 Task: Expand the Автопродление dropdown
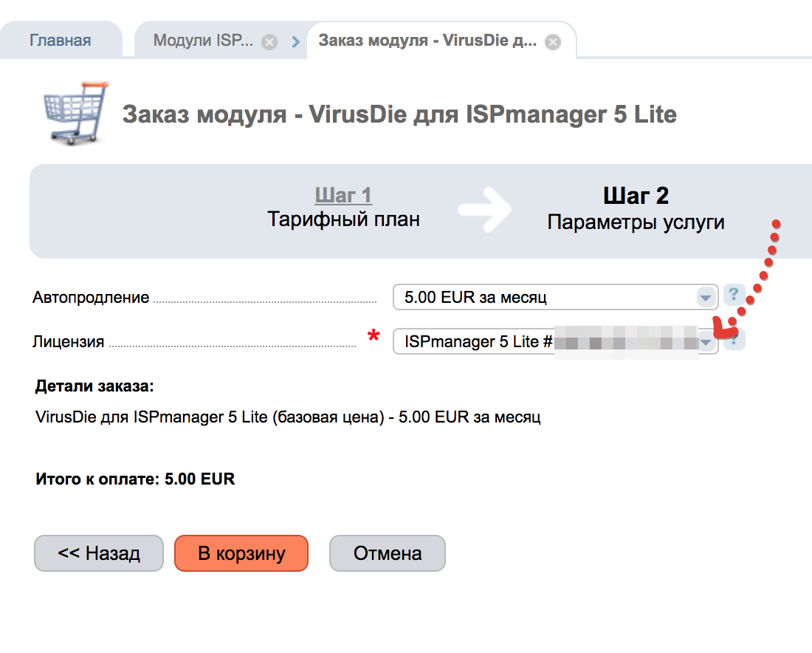[x=706, y=298]
